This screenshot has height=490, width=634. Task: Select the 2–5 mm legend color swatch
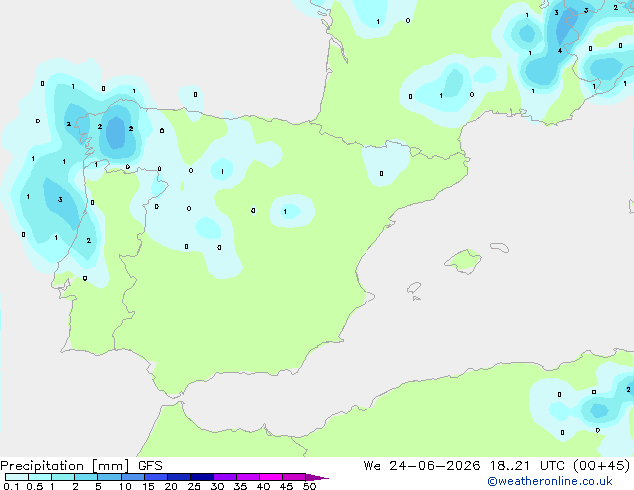click(x=86, y=477)
